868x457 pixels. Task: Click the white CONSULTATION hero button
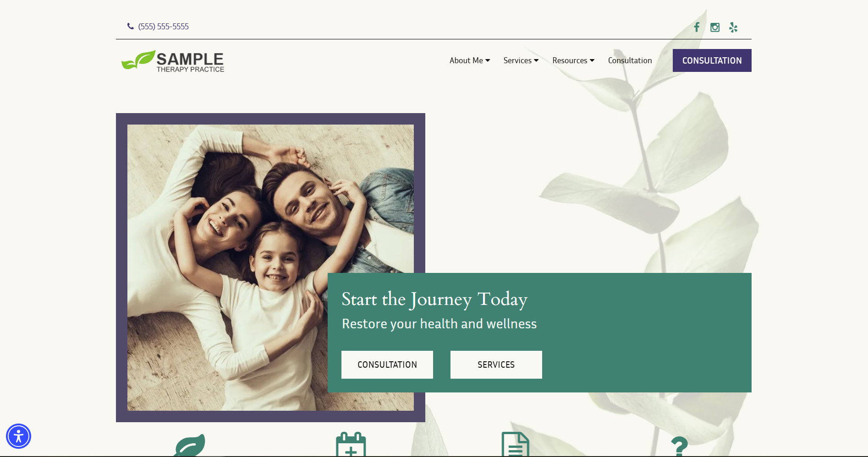[x=387, y=365]
